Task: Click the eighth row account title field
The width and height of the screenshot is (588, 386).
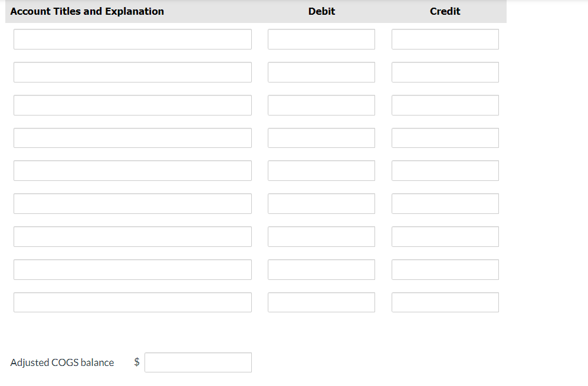Action: coord(132,269)
